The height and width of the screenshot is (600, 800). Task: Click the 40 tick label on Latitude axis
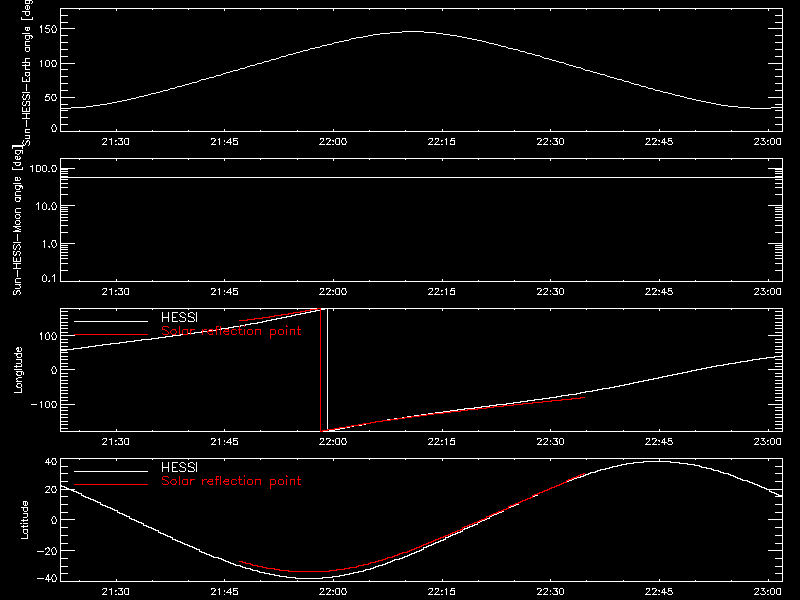click(51, 462)
